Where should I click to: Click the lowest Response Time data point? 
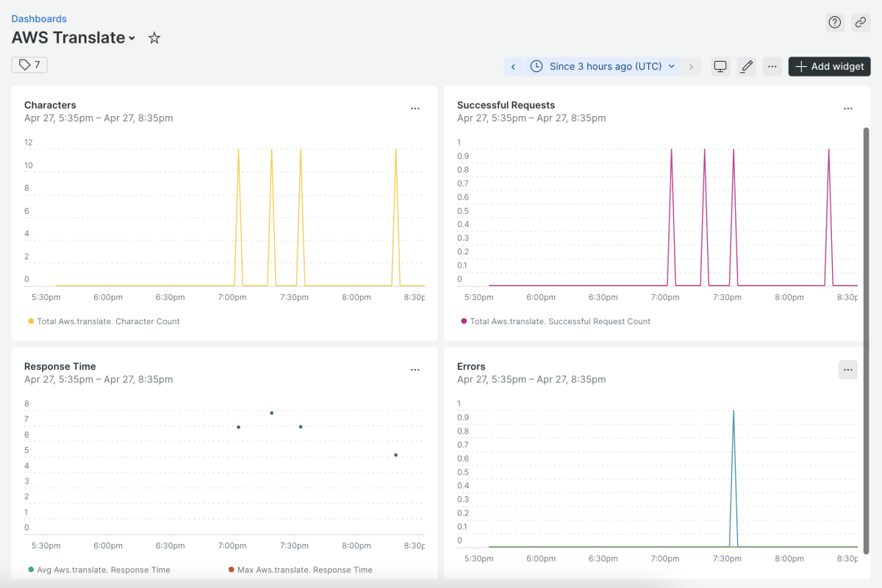(395, 455)
